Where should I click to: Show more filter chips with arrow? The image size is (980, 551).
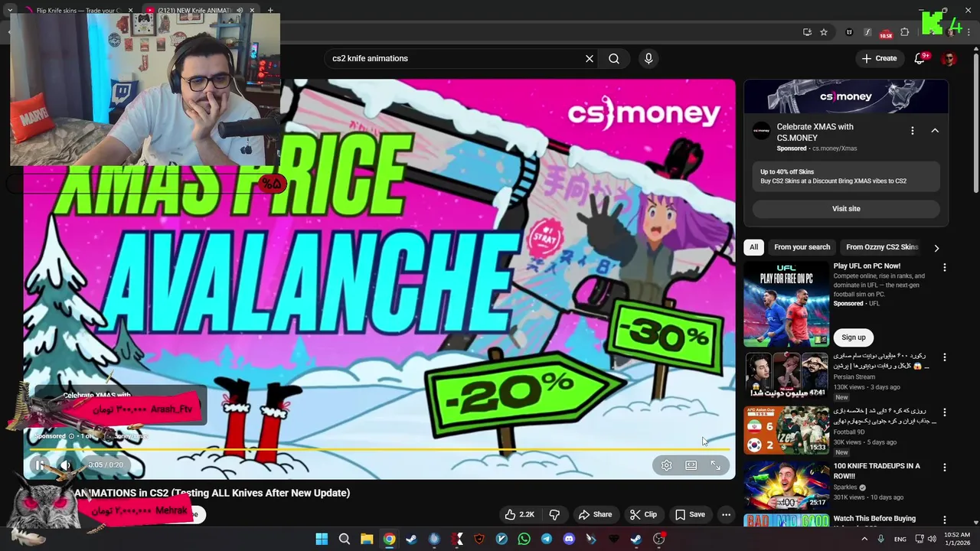(x=936, y=248)
